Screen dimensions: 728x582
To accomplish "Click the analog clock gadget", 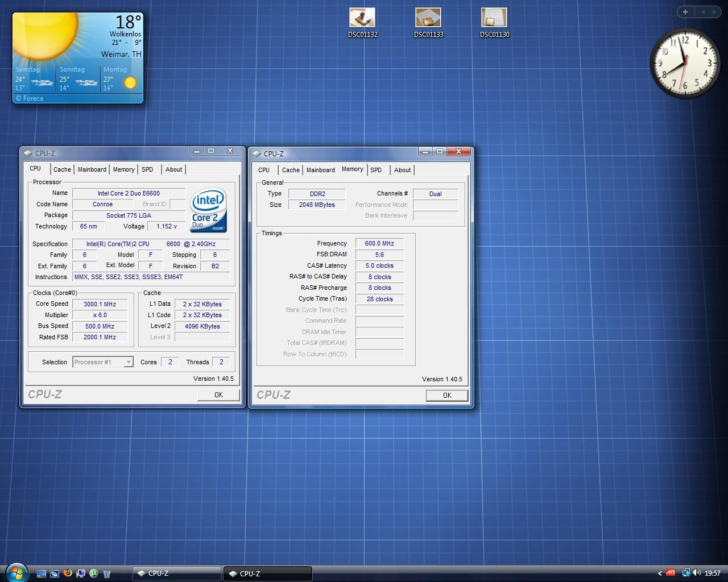I will pos(684,63).
